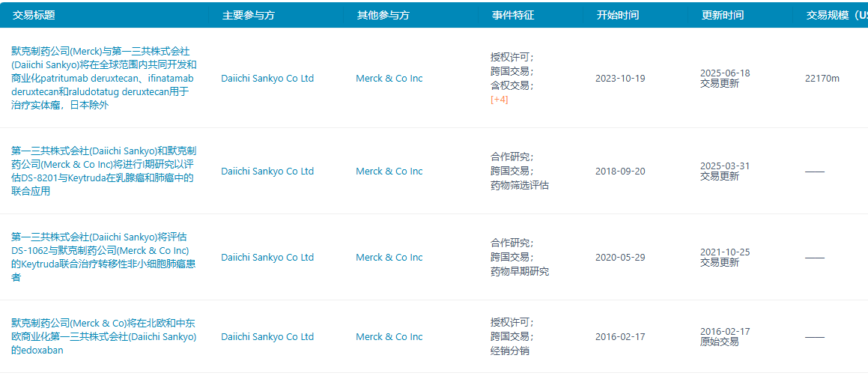Select update date 2025-03-31
Screen dimensions: 868x376
725,166
